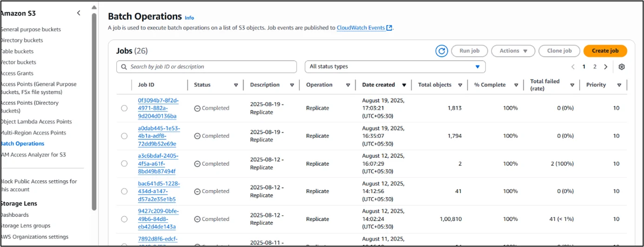This screenshot has width=644, height=247.
Task: Click the Run job button
Action: point(469,51)
